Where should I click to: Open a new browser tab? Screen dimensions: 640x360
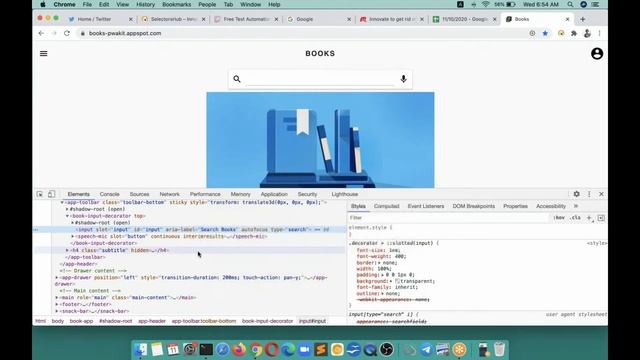click(582, 19)
